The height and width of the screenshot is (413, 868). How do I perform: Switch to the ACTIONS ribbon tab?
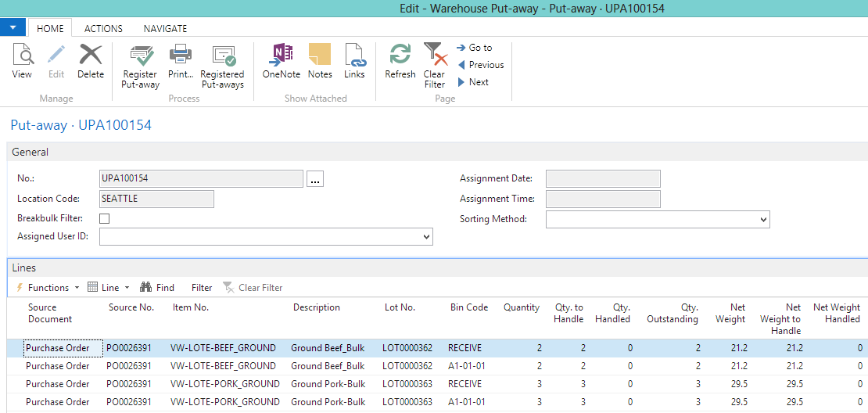(103, 29)
